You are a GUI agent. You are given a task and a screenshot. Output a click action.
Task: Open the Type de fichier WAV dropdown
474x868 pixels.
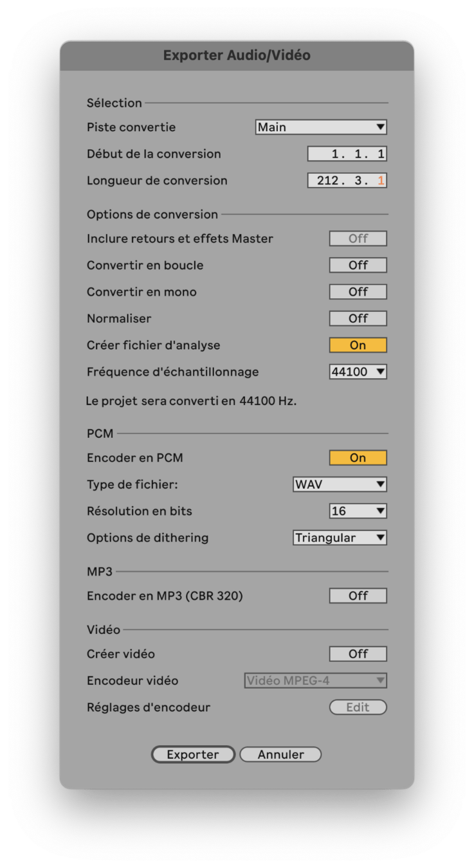[340, 485]
